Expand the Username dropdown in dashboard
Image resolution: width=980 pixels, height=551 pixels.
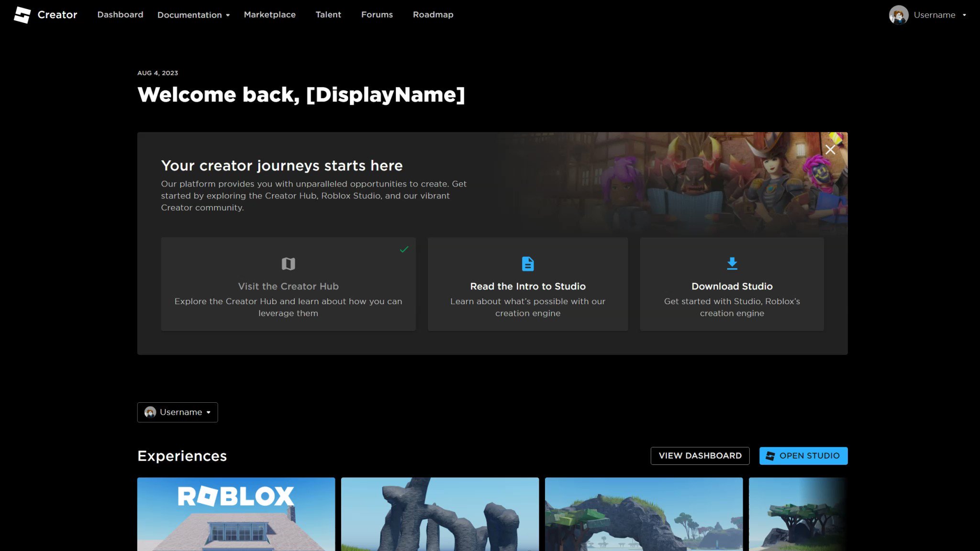tap(177, 412)
